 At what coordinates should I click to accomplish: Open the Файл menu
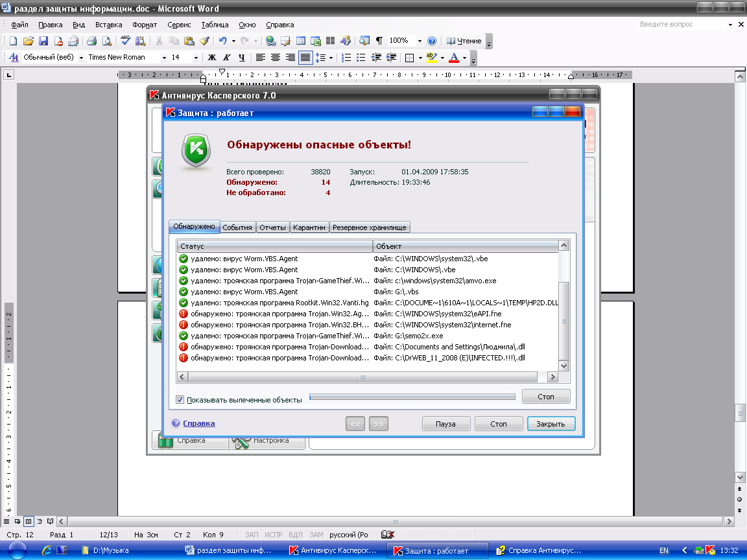tap(19, 25)
